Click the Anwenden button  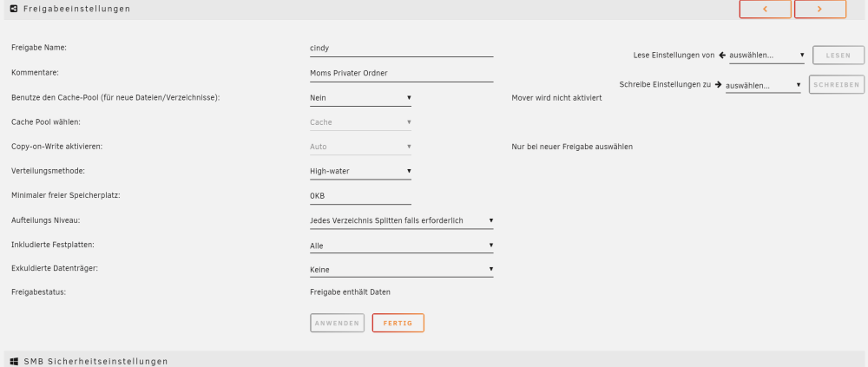[337, 323]
